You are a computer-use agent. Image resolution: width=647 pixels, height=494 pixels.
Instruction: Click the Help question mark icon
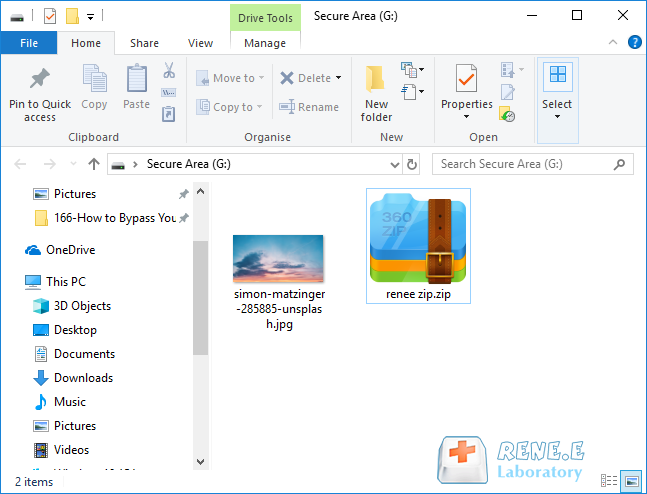(x=634, y=42)
